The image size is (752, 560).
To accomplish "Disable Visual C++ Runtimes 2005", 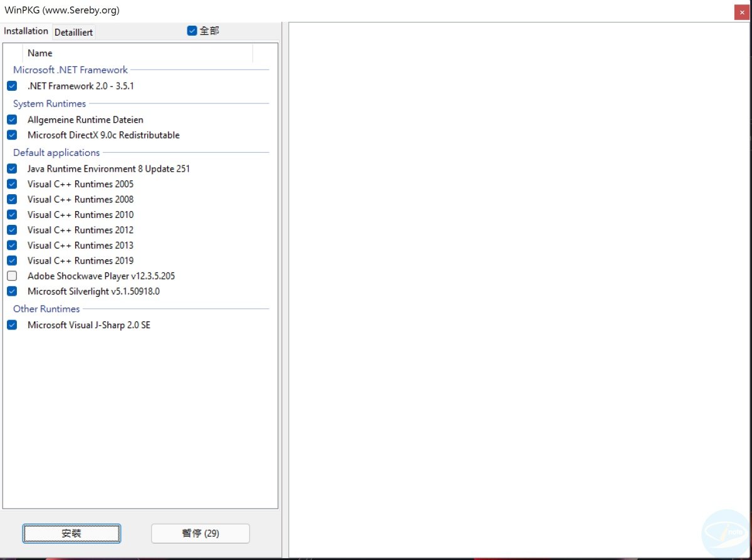I will 12,184.
